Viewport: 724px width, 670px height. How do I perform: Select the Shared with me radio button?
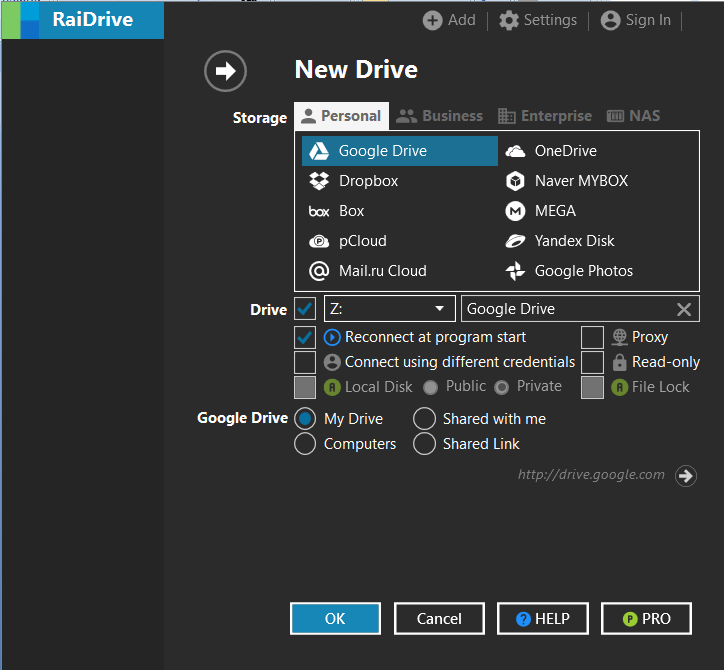click(x=425, y=419)
